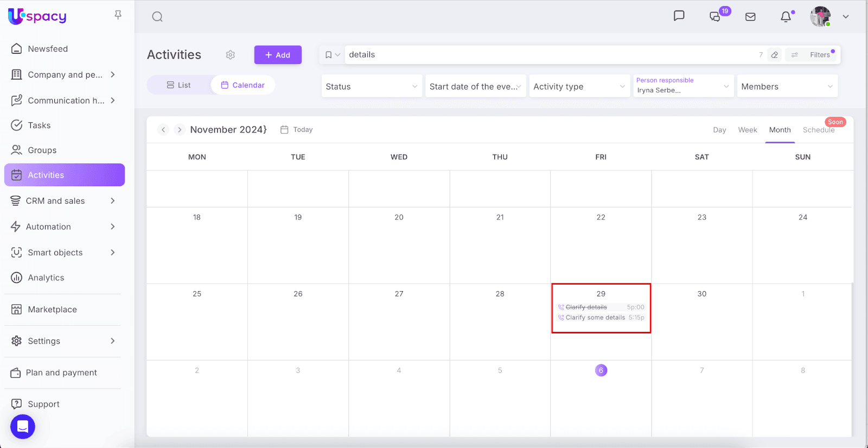Clear search with the eraser icon
Viewport: 868px width, 448px height.
click(775, 55)
